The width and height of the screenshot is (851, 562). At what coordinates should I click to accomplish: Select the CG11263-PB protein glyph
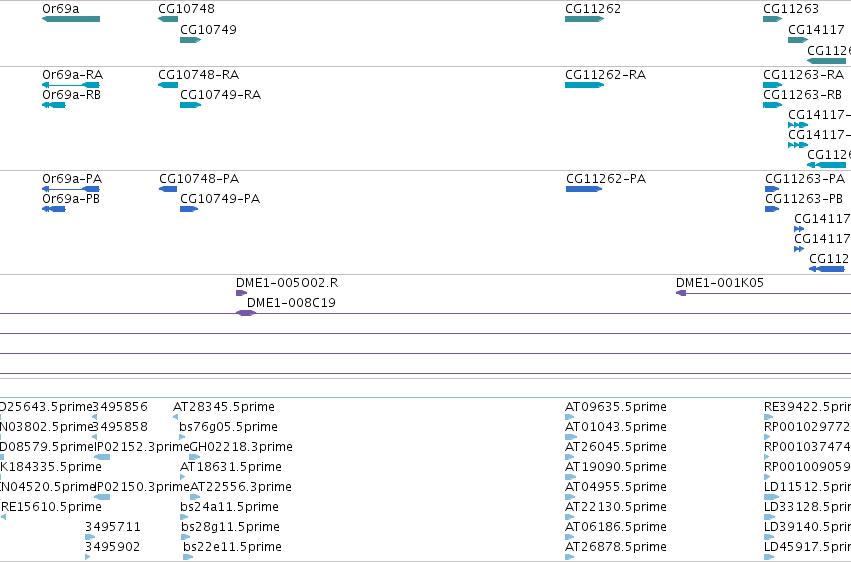tap(772, 209)
